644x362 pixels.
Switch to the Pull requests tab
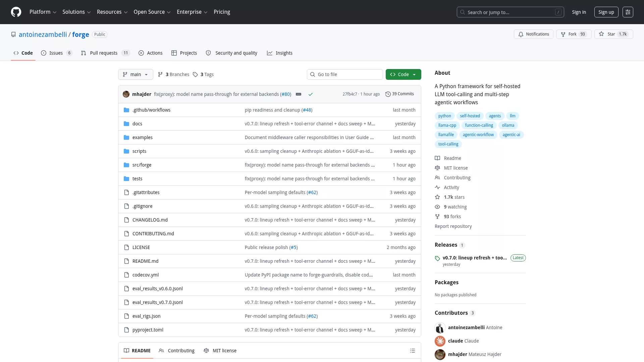click(x=105, y=53)
